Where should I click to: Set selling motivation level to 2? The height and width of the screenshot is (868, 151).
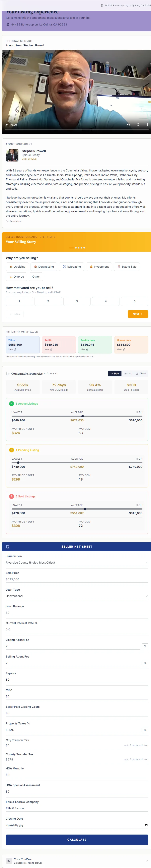click(48, 301)
